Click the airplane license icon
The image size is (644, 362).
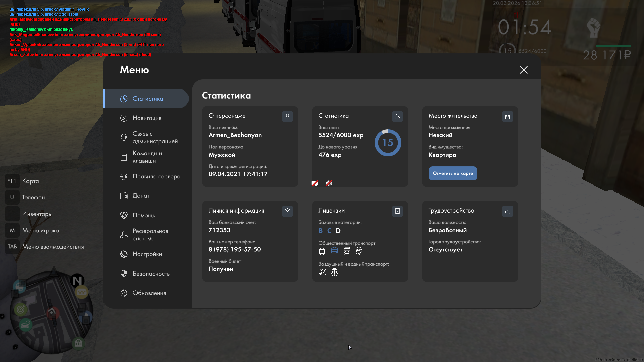322,272
